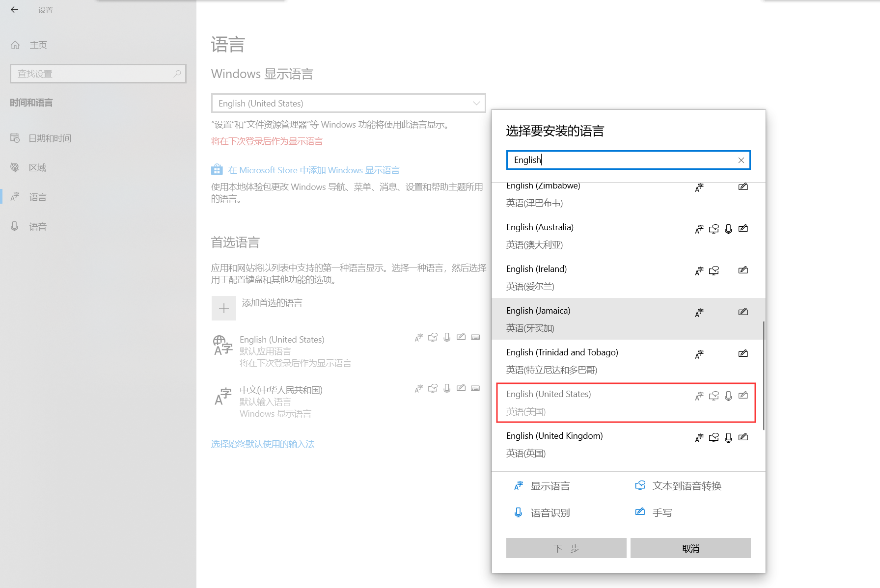Click keyboard icon for English (United States) preferred row
The width and height of the screenshot is (880, 588).
pos(475,337)
